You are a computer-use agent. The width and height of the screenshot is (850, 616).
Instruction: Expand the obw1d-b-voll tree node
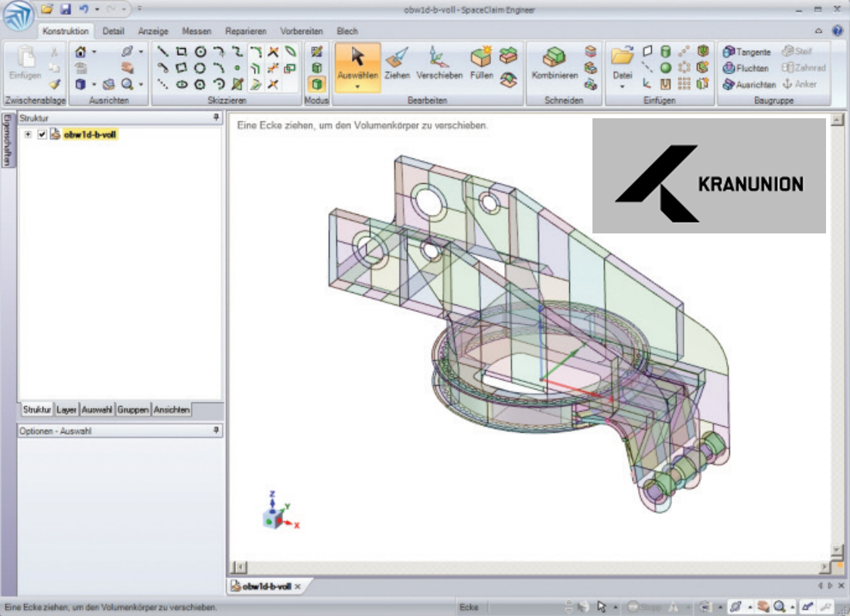[28, 134]
